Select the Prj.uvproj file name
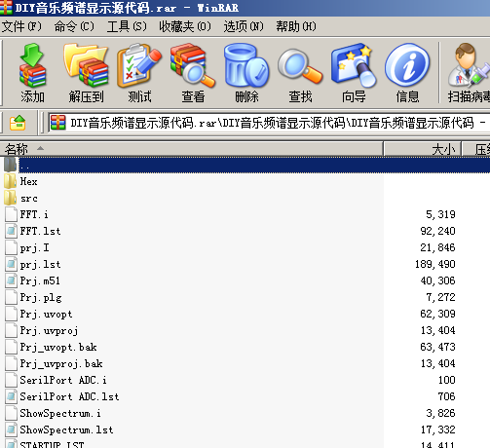Viewport: 490px width, 448px height. coord(49,331)
